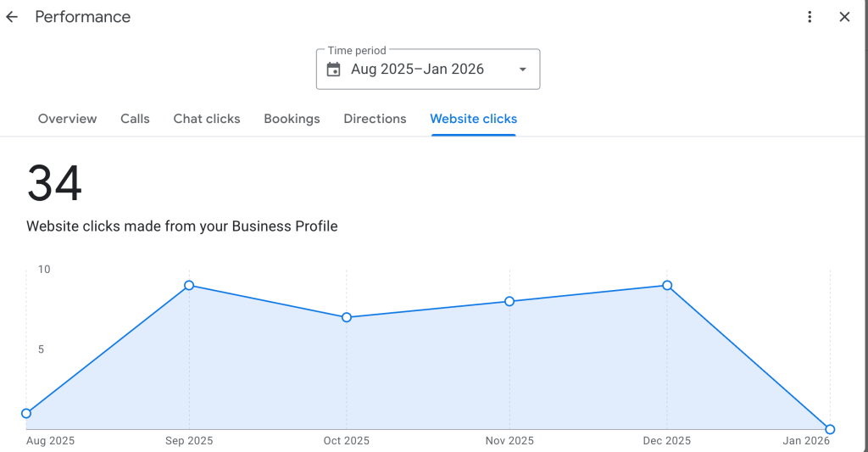Click the Dec 2025 chart data point
This screenshot has height=452, width=868.
(667, 286)
